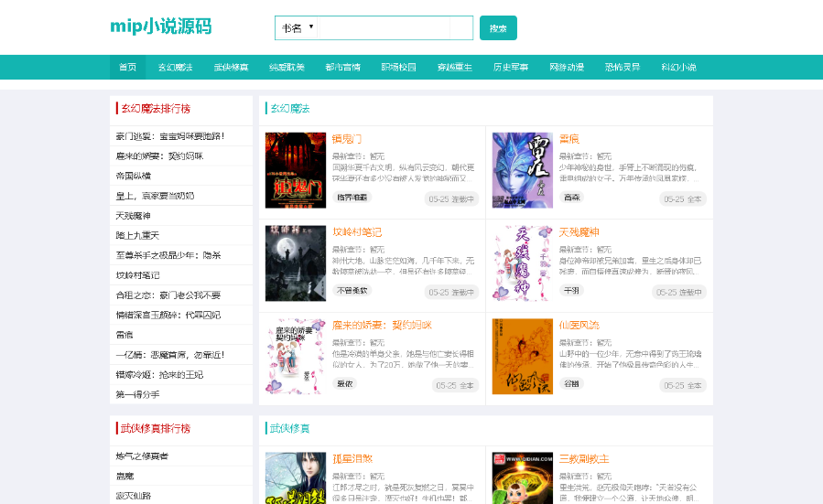Click author tag 千羽 under 天残魔神
The height and width of the screenshot is (504, 823).
click(x=571, y=291)
